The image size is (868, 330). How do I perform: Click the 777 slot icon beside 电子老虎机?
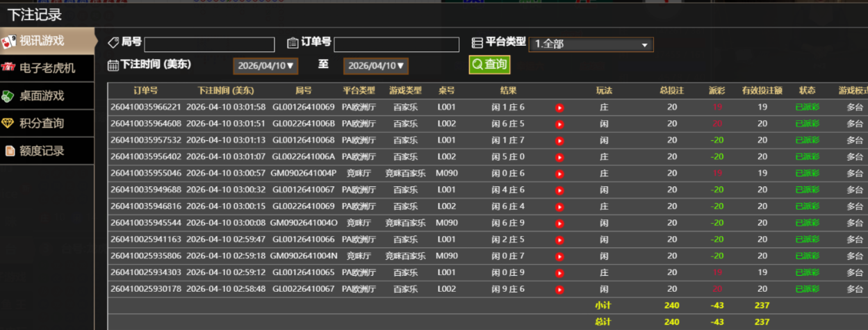(x=8, y=68)
